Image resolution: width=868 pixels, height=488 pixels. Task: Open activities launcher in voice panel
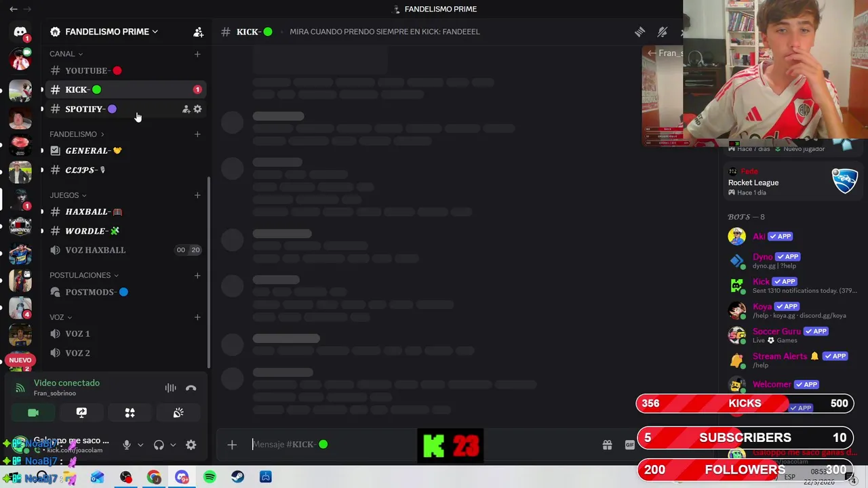tap(130, 413)
